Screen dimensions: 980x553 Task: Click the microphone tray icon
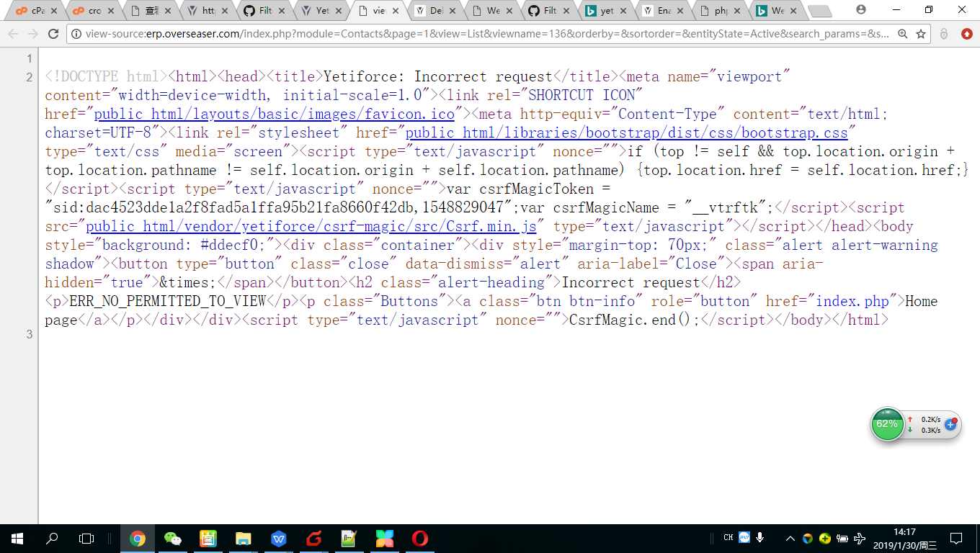[x=760, y=537]
